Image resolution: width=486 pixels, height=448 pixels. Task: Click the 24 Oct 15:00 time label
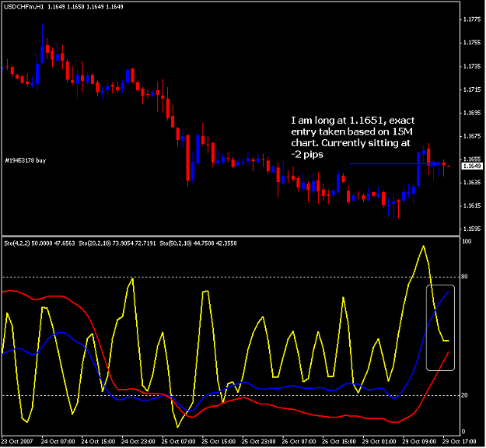(x=98, y=442)
